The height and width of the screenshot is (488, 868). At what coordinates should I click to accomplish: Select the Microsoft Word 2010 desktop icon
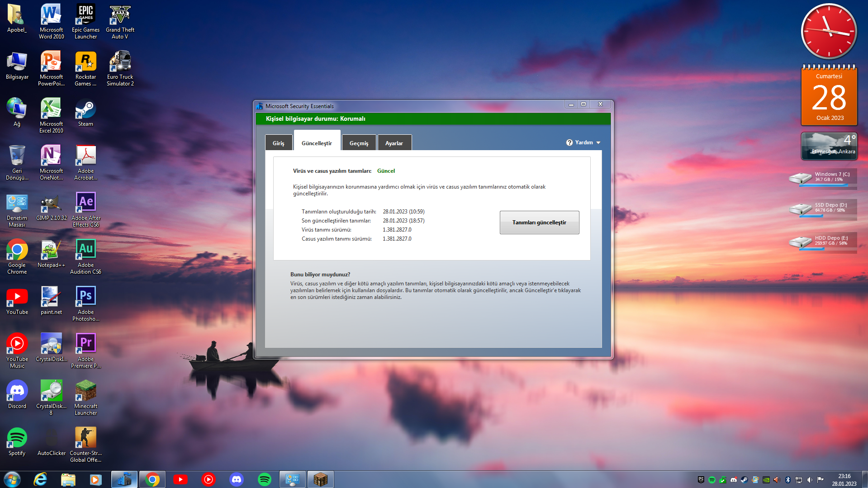(x=51, y=22)
